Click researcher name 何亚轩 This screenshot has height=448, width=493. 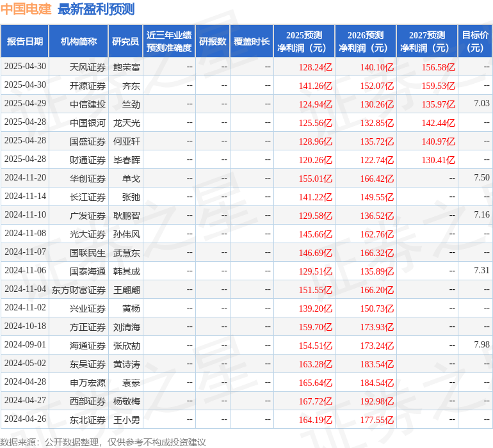pos(126,141)
